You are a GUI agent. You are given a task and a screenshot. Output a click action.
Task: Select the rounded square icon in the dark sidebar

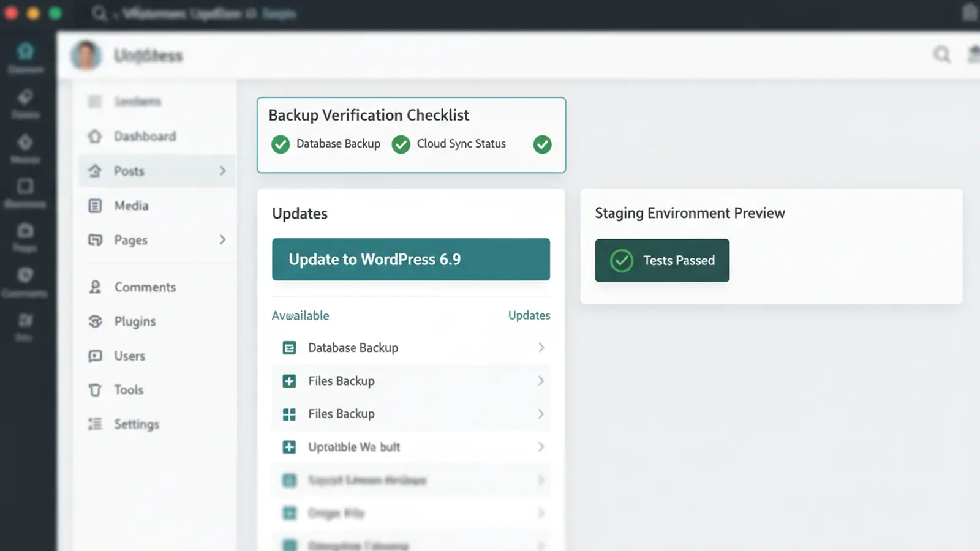coord(25,186)
